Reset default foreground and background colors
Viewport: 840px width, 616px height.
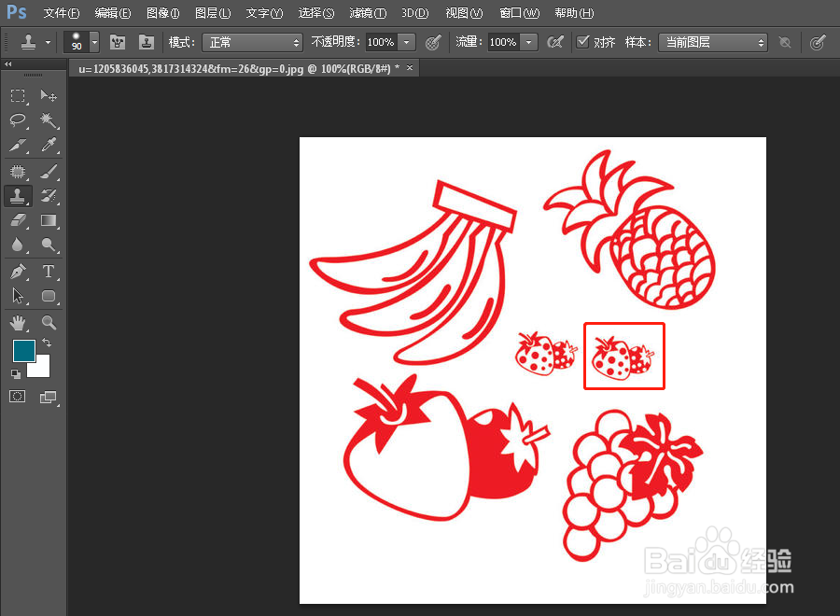click(x=16, y=374)
